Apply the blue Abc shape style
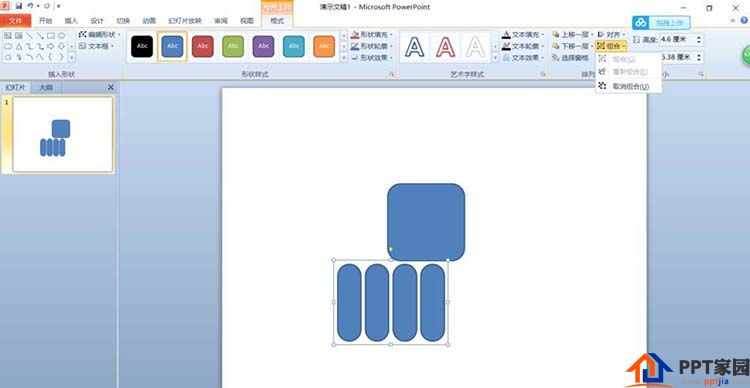750x388 pixels. [x=172, y=46]
